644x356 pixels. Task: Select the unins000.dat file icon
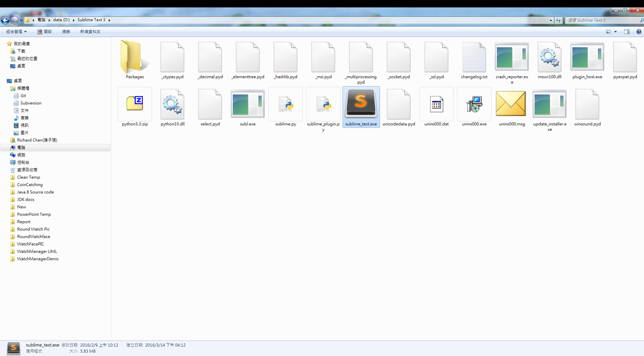pyautogui.click(x=436, y=104)
